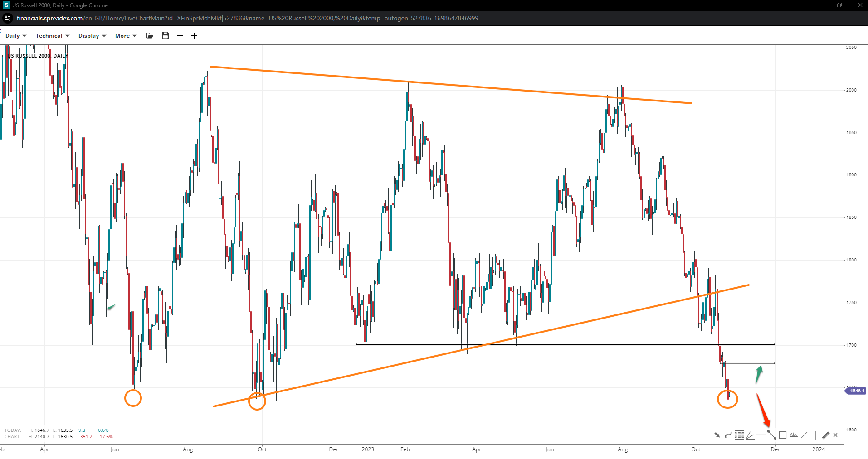The height and width of the screenshot is (459, 868).
Task: Pick the horizontal line drawing tool
Action: point(761,435)
